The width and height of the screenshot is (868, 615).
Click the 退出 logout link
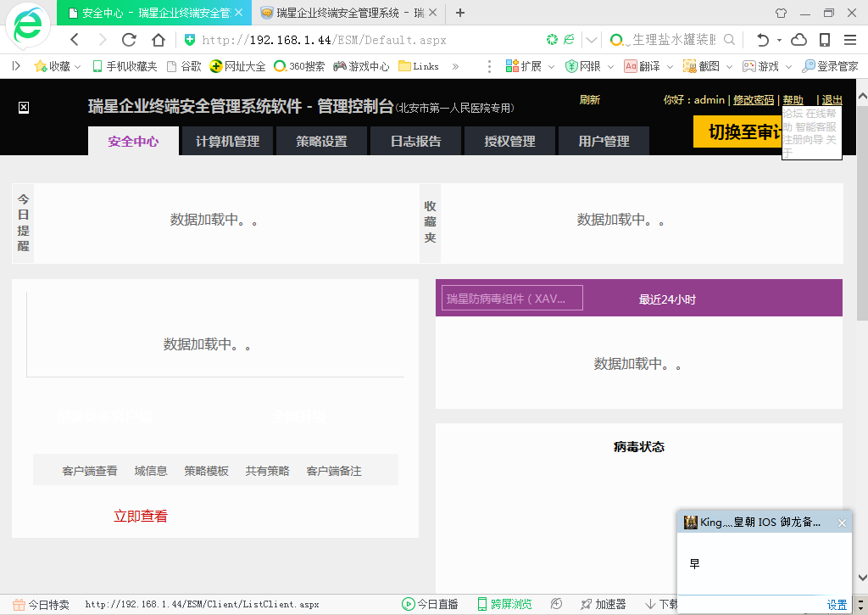(832, 100)
